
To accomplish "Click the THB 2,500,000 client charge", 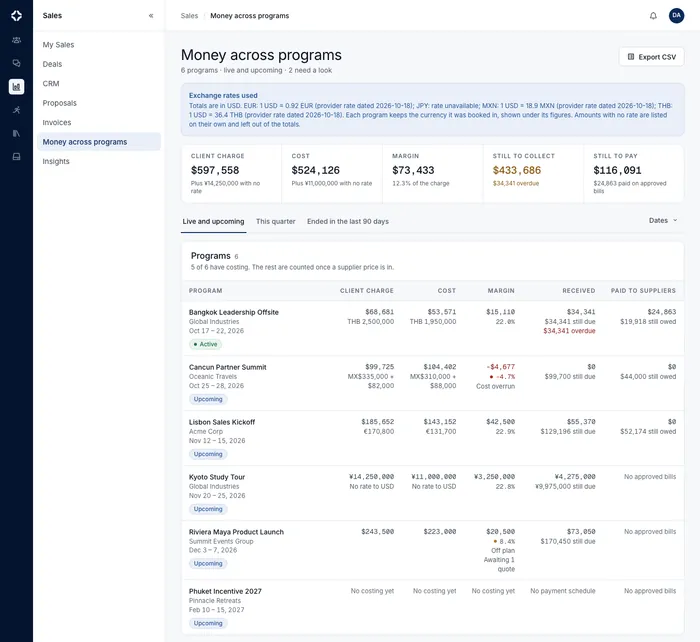I will coord(371,321).
